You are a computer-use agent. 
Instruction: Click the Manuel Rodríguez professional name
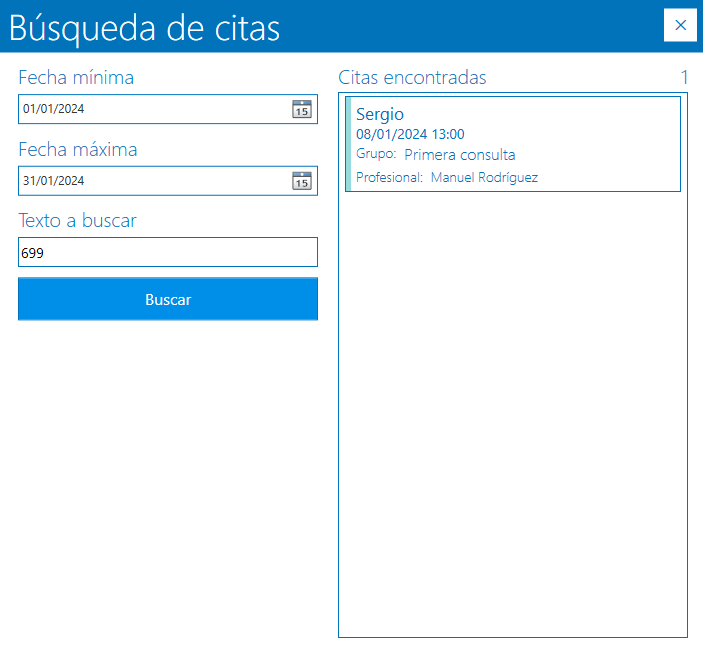pos(484,178)
